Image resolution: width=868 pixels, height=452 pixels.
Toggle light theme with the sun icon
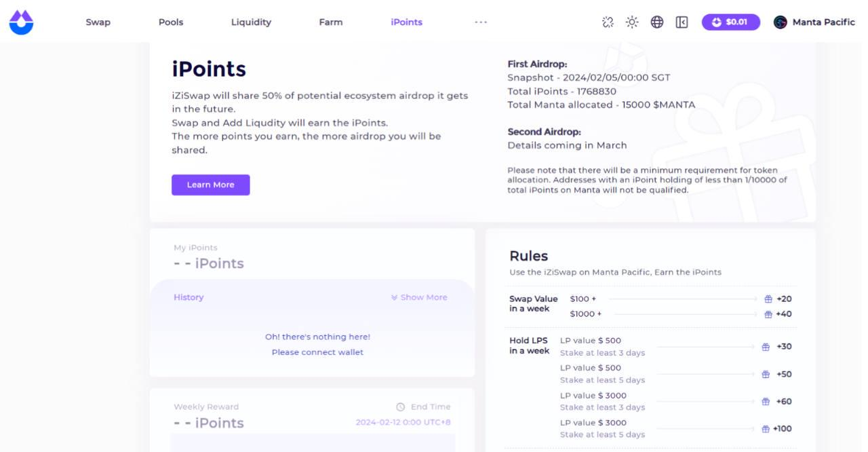(632, 22)
